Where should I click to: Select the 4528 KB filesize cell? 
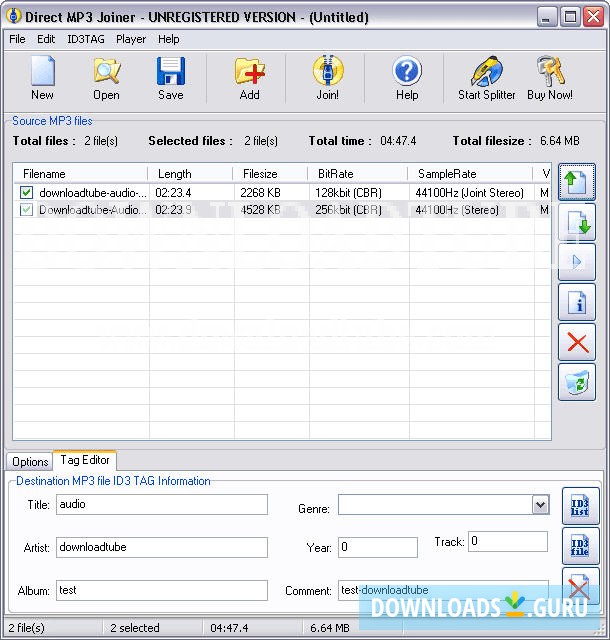pos(260,210)
